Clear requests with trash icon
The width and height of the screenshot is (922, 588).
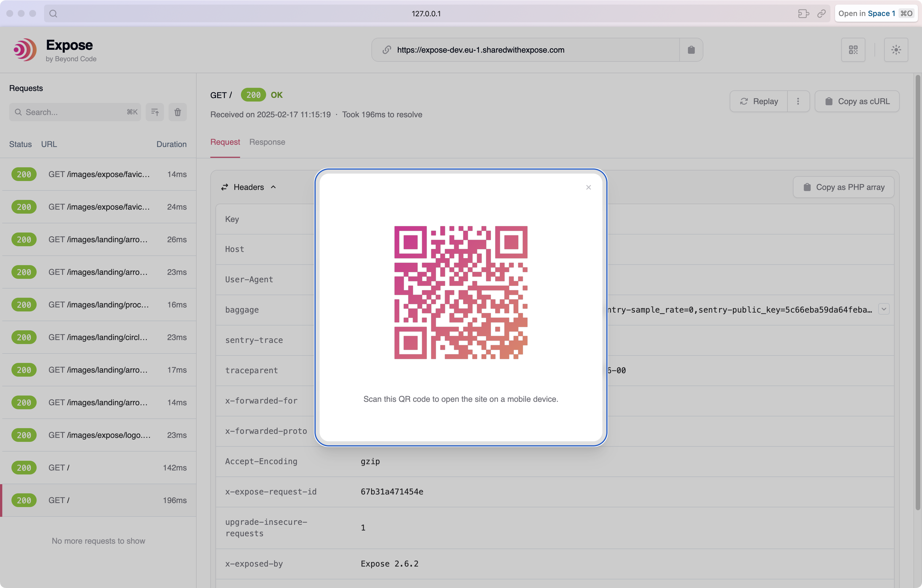pyautogui.click(x=178, y=112)
